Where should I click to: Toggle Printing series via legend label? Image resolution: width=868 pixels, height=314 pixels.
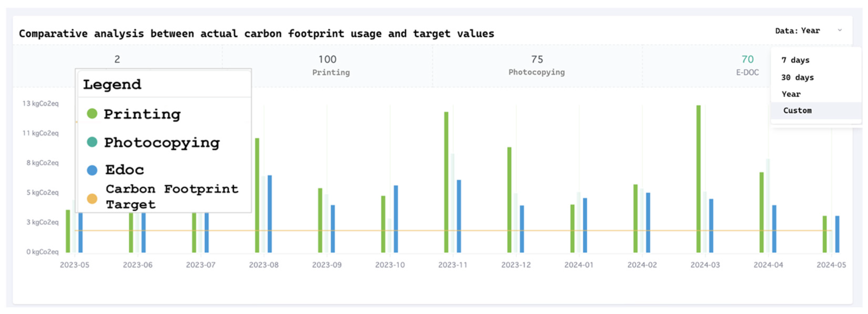[142, 114]
